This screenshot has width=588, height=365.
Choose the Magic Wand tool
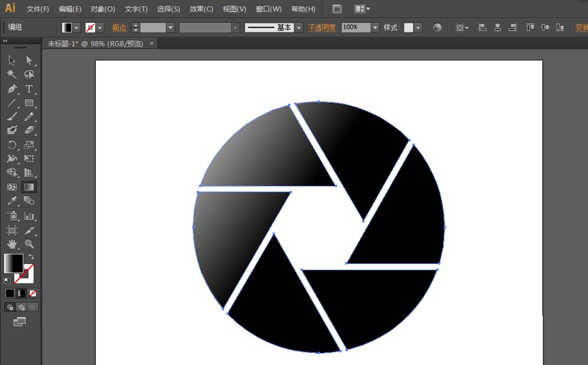tap(11, 75)
